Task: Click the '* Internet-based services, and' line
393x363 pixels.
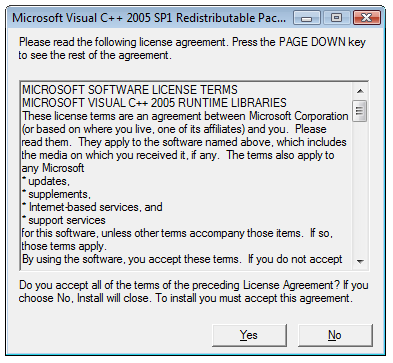Action: pos(92,207)
